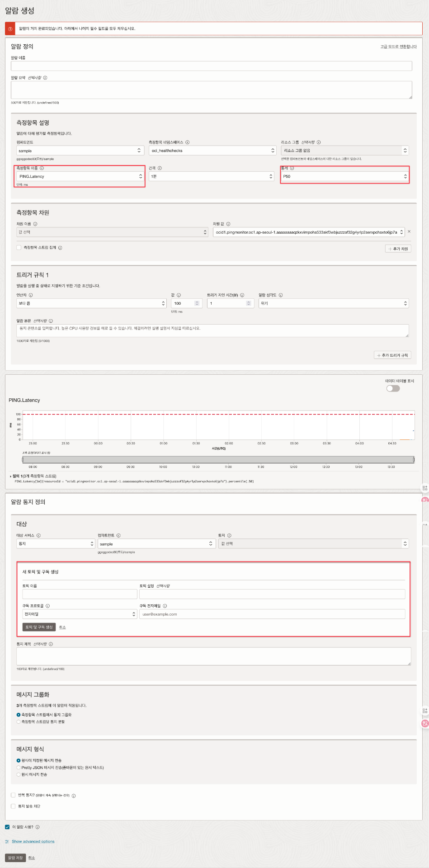This screenshot has width=429, height=868.
Task: Click the info icon beside 이 알람 사용?
Action: [38, 827]
